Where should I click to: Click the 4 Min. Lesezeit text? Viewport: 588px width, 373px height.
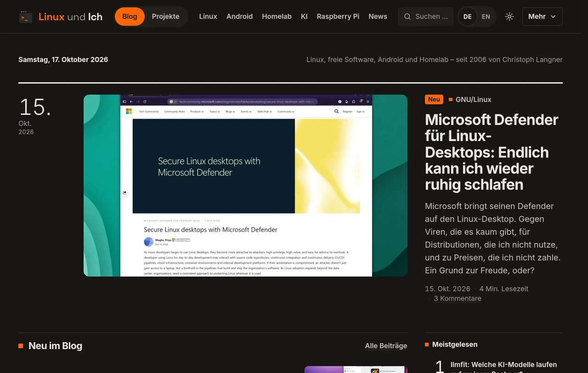coord(504,289)
